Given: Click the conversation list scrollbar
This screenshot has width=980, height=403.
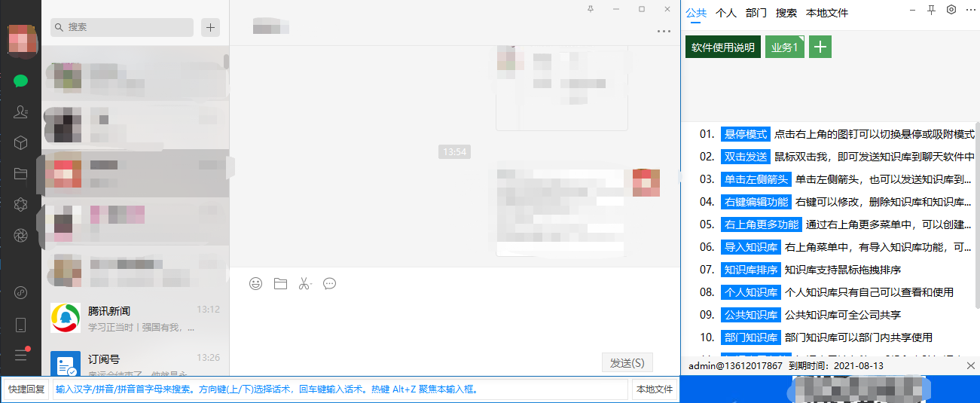Looking at the screenshot, I should tap(227, 61).
